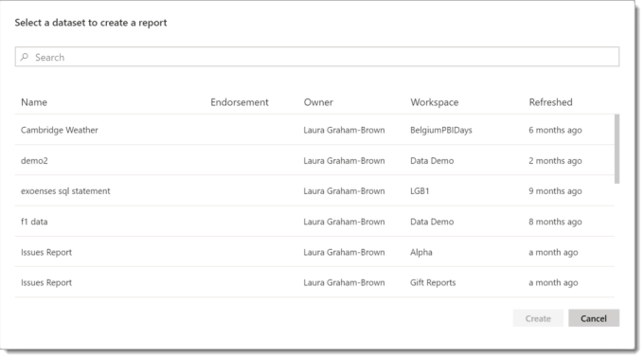644x359 pixels.
Task: Click the Create button
Action: [538, 318]
